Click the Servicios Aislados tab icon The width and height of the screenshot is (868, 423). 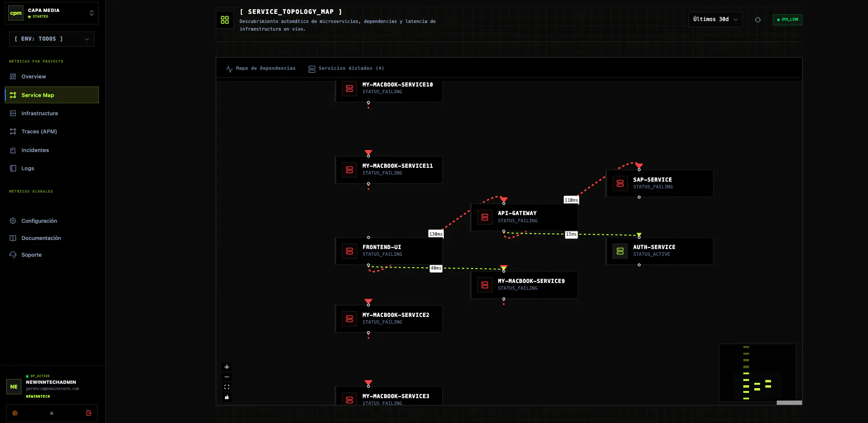click(x=311, y=69)
